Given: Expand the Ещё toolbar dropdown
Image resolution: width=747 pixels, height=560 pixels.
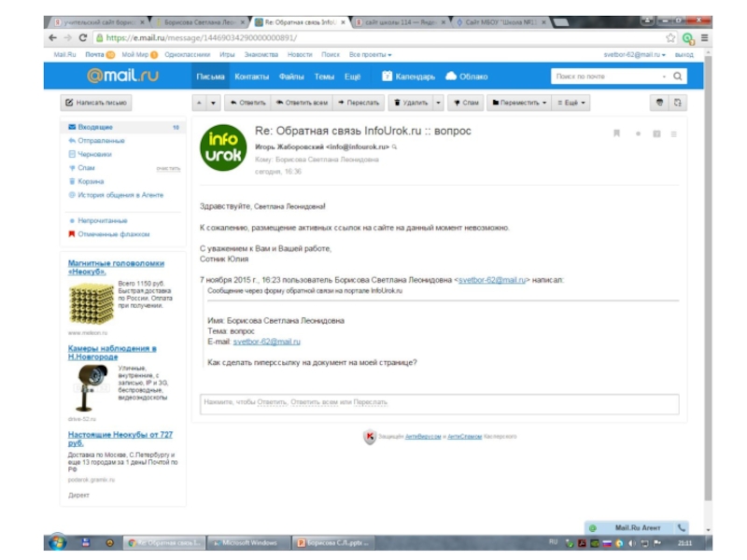Looking at the screenshot, I should [571, 103].
